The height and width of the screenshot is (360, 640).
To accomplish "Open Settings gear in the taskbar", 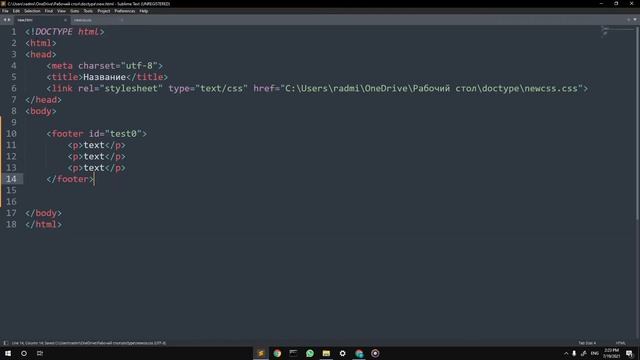I will (342, 353).
